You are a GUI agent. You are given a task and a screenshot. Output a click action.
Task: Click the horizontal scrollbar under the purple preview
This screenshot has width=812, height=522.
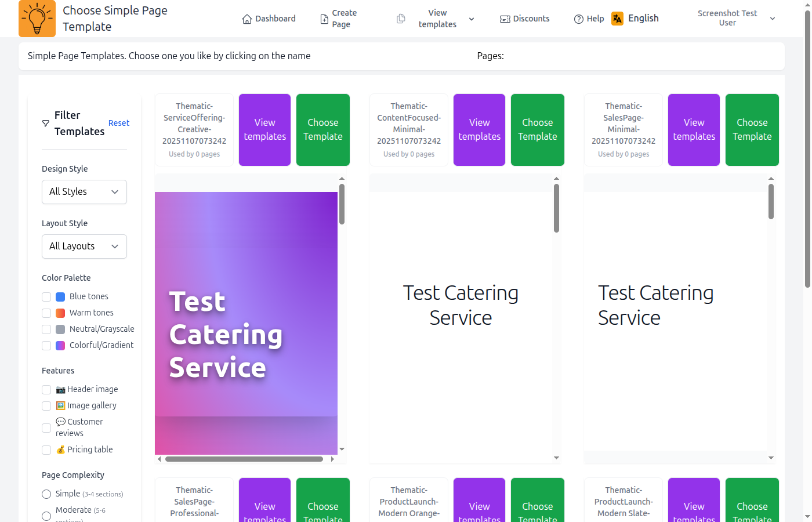click(x=244, y=459)
